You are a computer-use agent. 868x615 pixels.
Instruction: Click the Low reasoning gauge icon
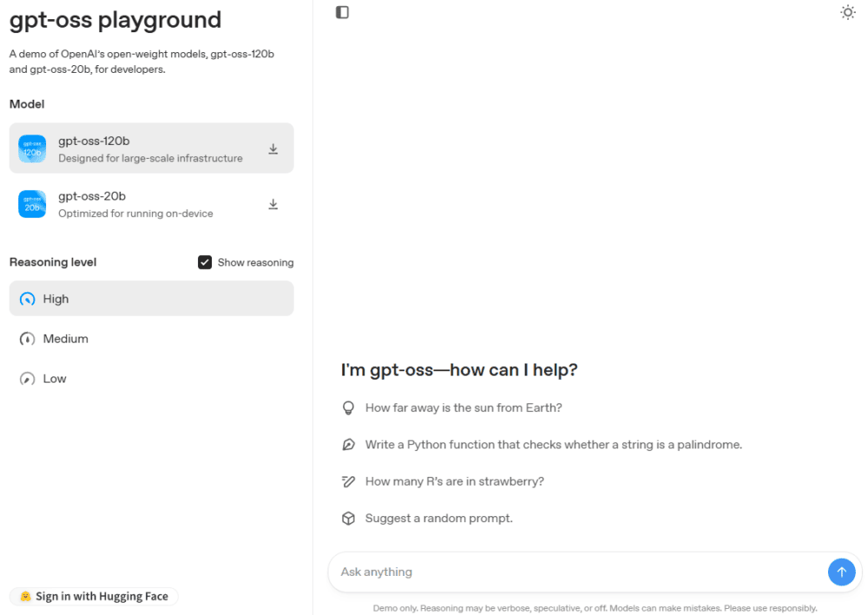[27, 379]
